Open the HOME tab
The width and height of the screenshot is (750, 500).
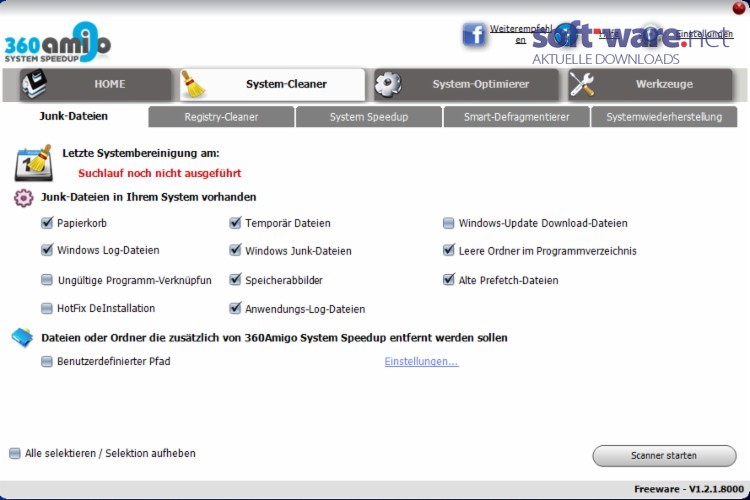click(95, 84)
